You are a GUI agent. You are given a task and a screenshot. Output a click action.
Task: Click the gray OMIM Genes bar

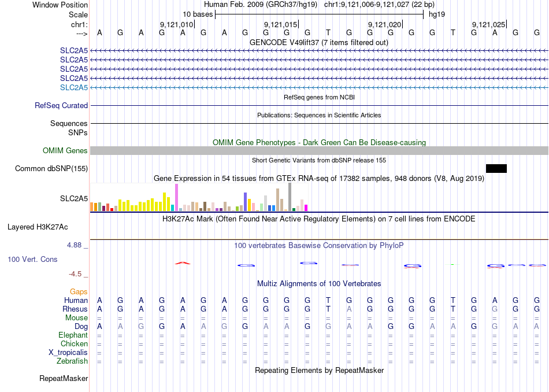319,151
